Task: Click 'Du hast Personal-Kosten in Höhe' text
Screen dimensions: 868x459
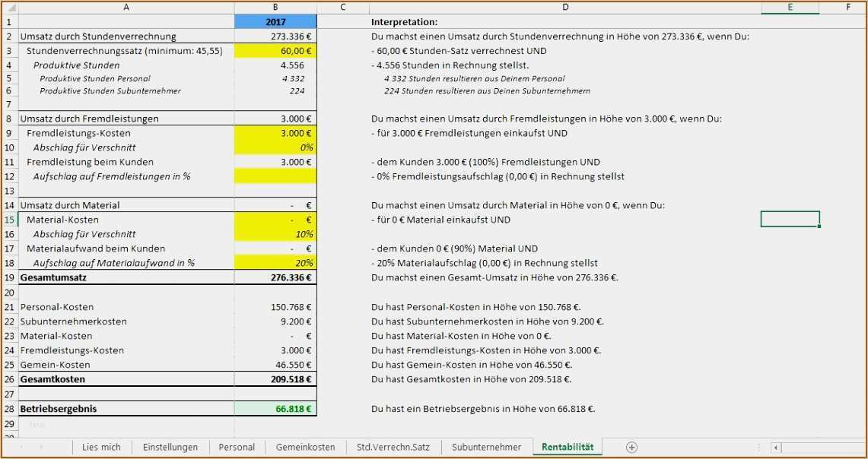Action: point(476,307)
